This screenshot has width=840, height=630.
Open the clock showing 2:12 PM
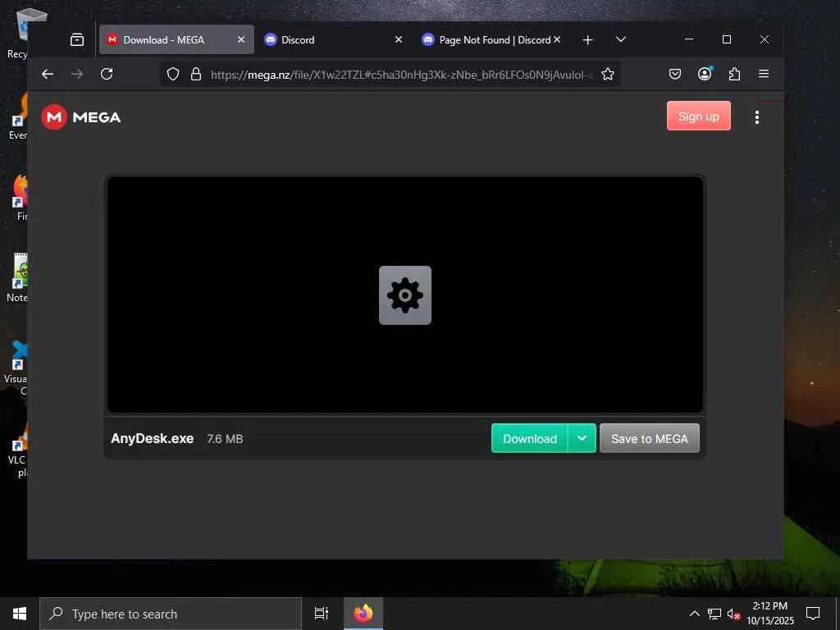(x=770, y=614)
